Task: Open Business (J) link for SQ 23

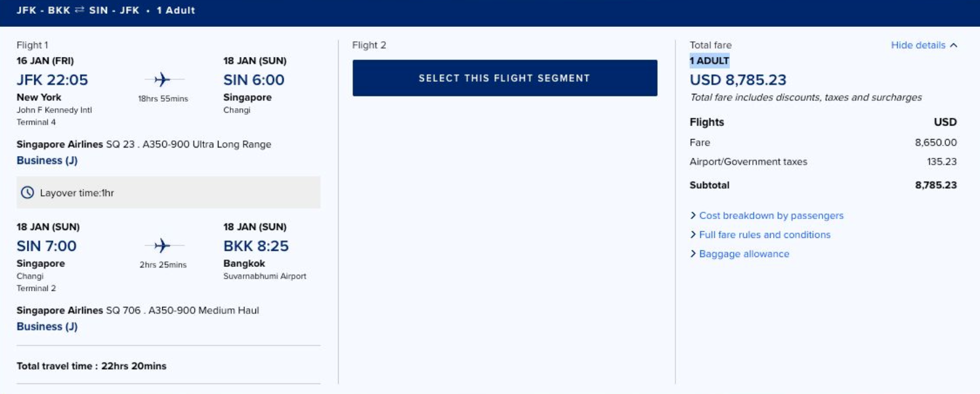Action: 47,161
